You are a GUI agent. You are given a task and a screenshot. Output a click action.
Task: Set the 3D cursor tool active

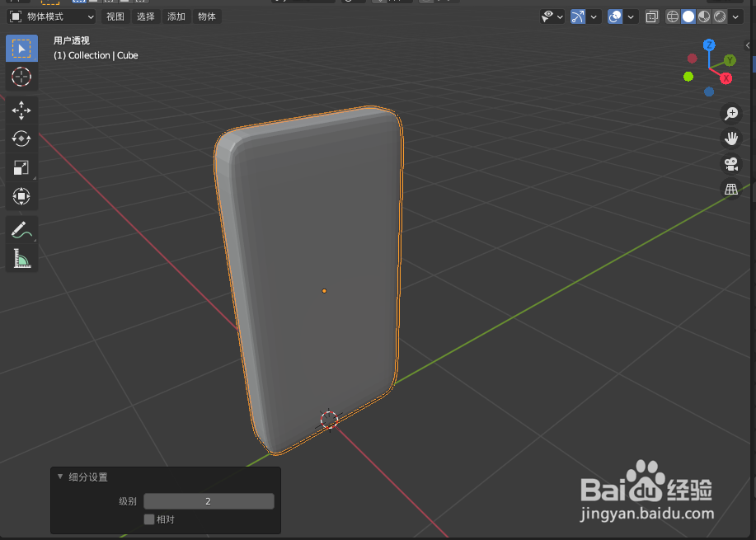[21, 77]
